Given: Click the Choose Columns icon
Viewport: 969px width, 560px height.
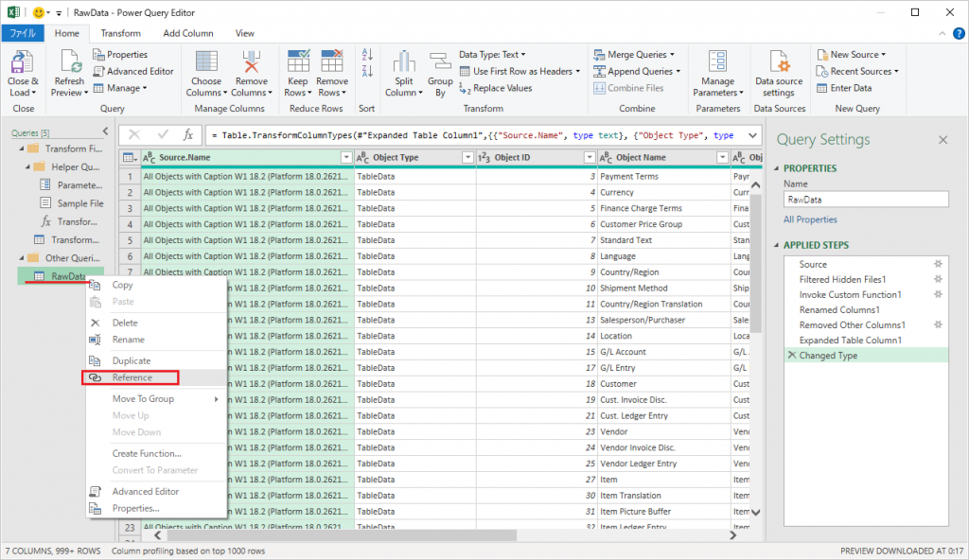Looking at the screenshot, I should [205, 62].
